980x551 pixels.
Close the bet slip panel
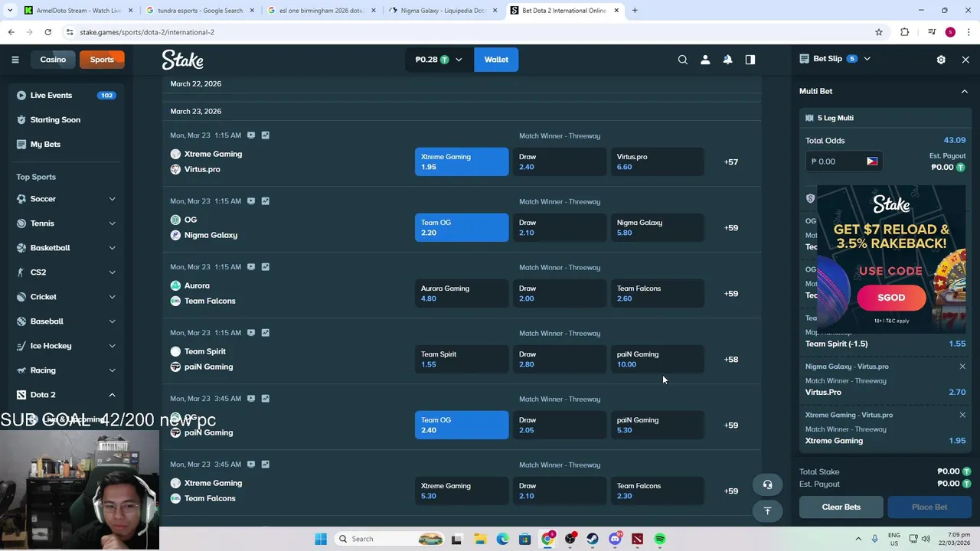(x=965, y=60)
